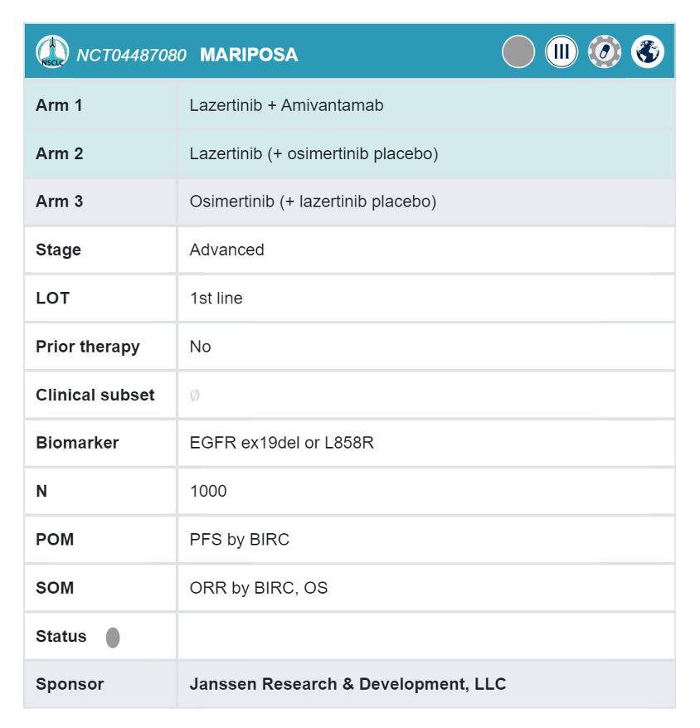Click the NSCLC lungs logo icon

51,52
